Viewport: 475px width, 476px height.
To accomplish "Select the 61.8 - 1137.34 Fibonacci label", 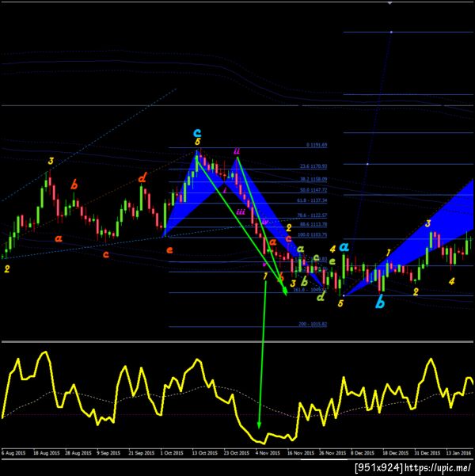I will tap(312, 200).
